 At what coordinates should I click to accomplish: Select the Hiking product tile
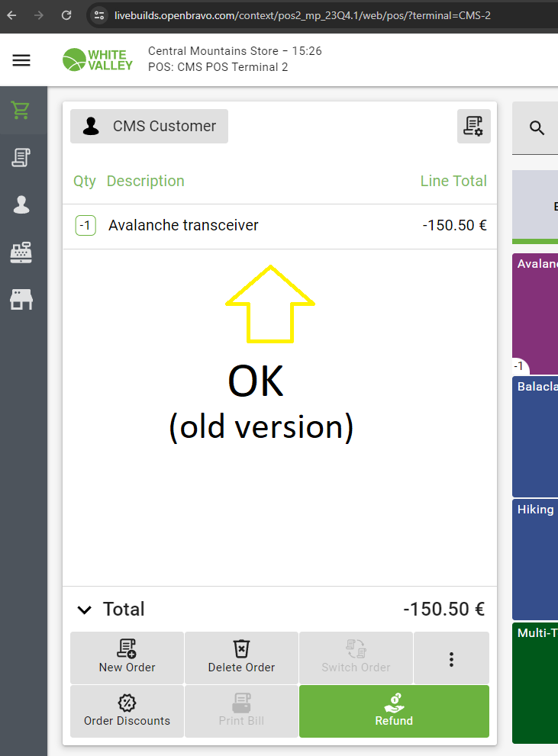535,560
